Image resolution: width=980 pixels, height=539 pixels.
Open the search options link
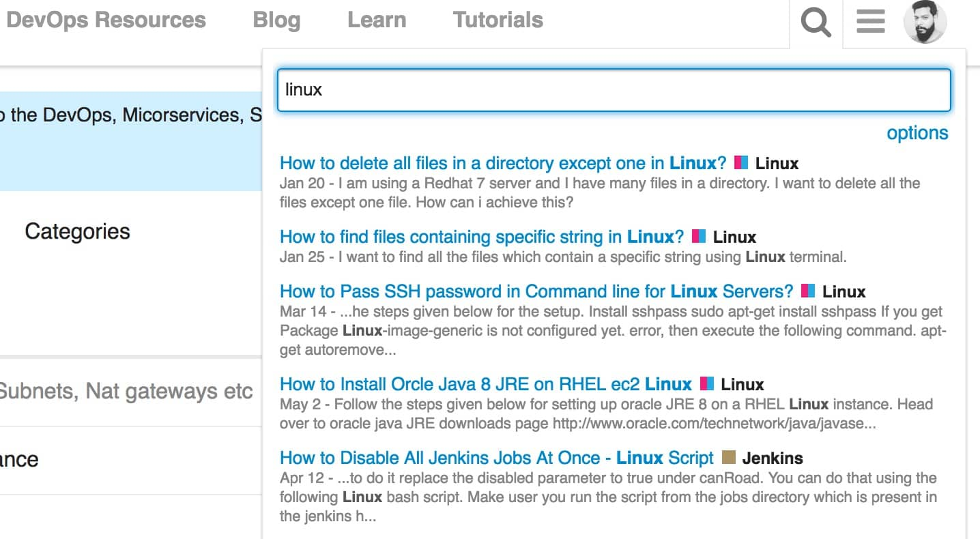click(x=917, y=132)
